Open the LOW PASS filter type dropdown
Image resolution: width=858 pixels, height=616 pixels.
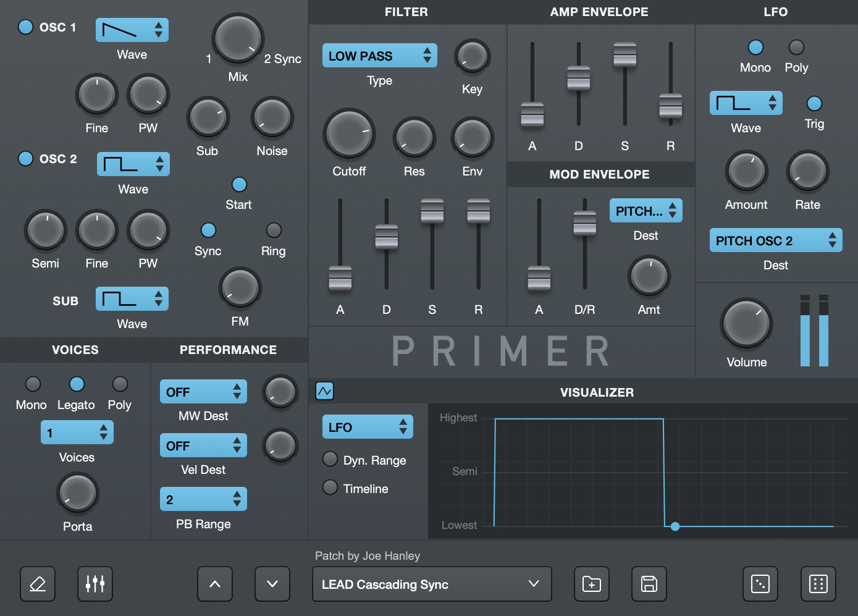(x=379, y=56)
